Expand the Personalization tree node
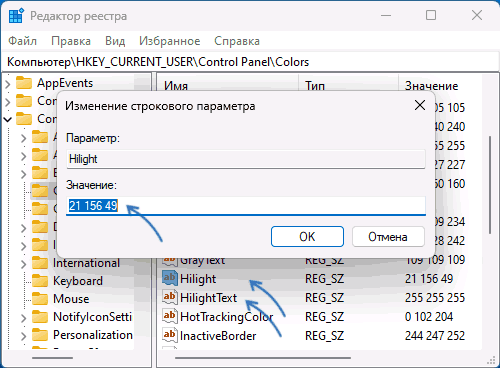This screenshot has height=368, width=500. (23, 336)
